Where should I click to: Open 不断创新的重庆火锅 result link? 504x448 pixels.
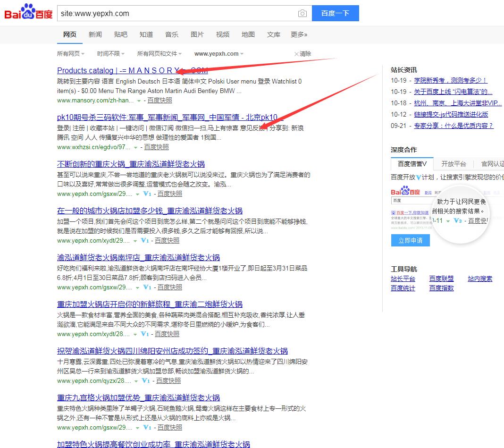(131, 164)
